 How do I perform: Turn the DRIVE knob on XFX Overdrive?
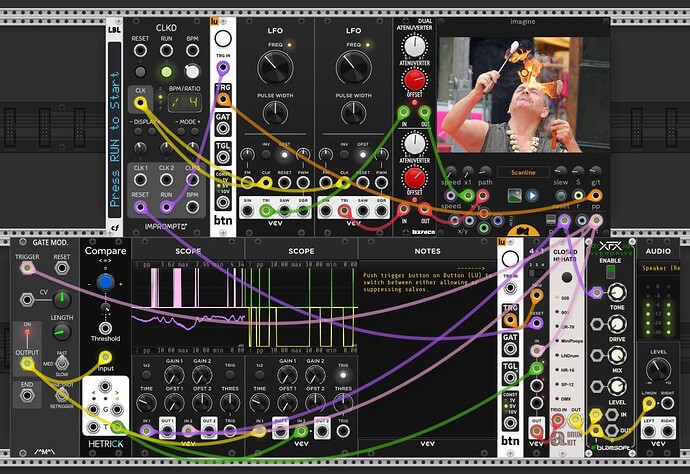tap(617, 324)
